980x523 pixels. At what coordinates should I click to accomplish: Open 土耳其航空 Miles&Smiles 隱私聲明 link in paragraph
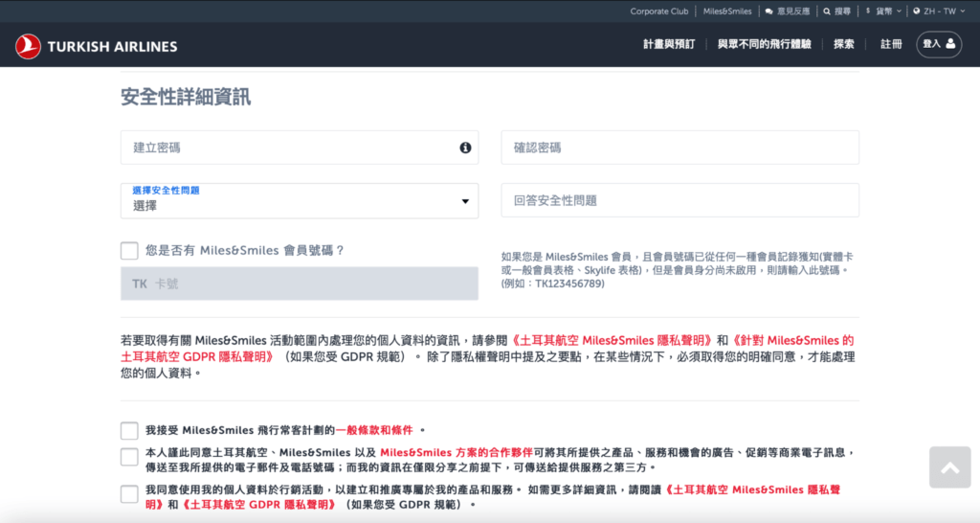click(x=612, y=341)
